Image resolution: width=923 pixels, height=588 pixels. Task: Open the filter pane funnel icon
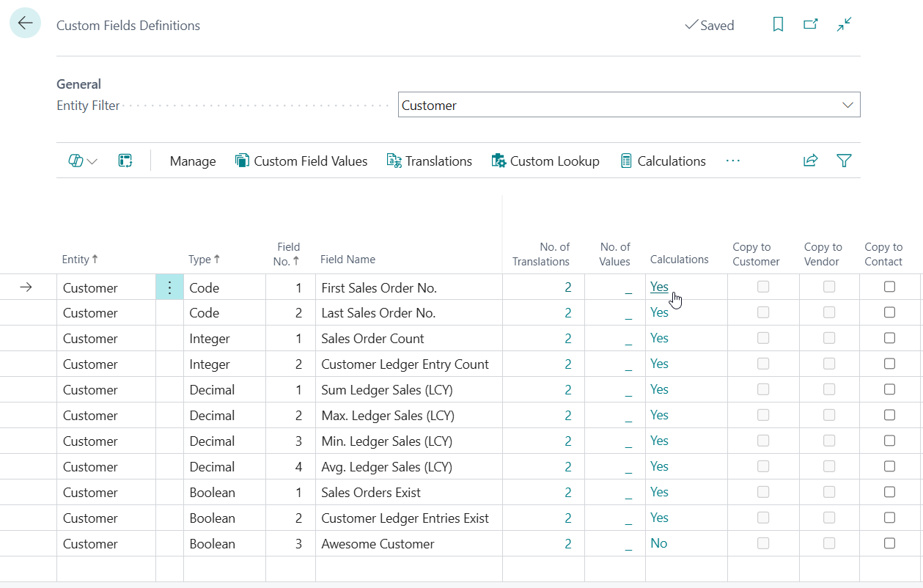click(x=844, y=161)
